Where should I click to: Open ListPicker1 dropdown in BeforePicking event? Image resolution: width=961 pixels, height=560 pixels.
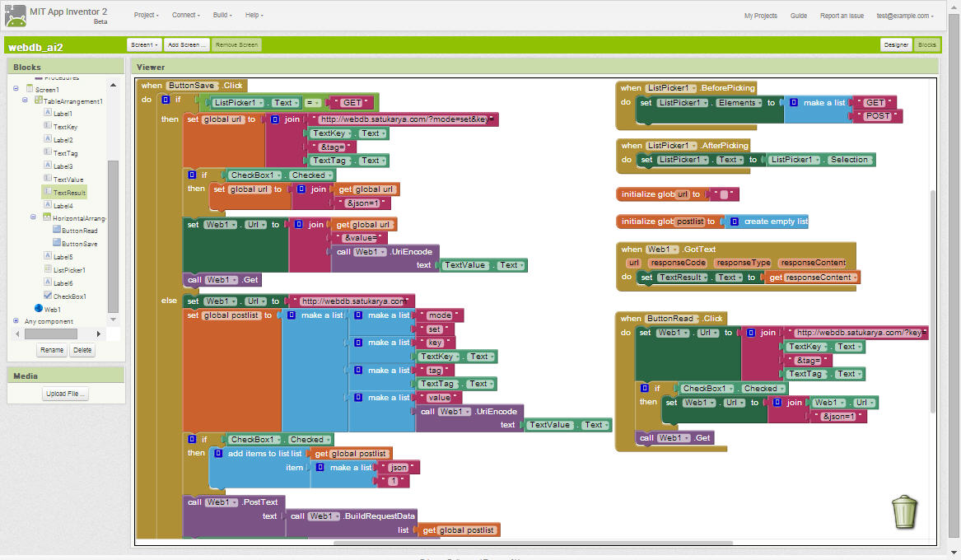click(x=671, y=87)
